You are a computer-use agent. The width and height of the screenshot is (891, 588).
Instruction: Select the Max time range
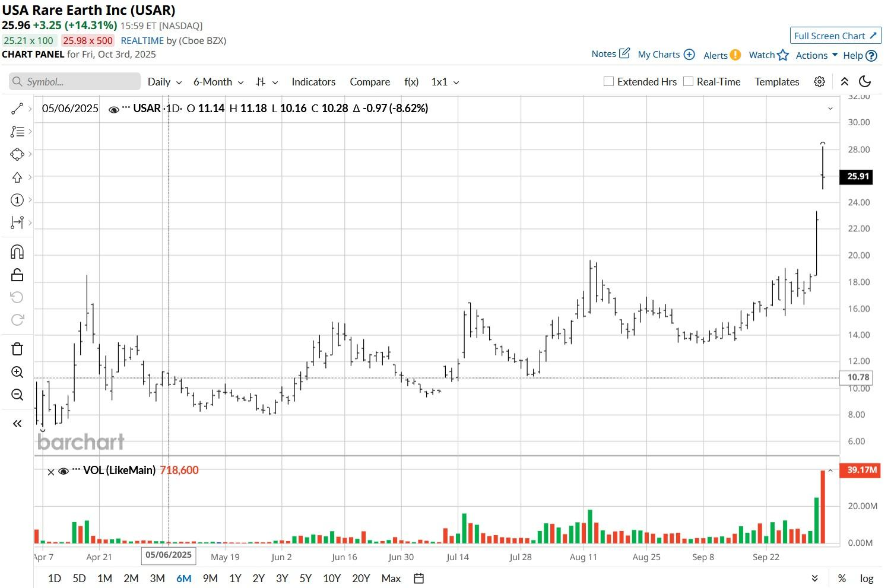pyautogui.click(x=391, y=579)
